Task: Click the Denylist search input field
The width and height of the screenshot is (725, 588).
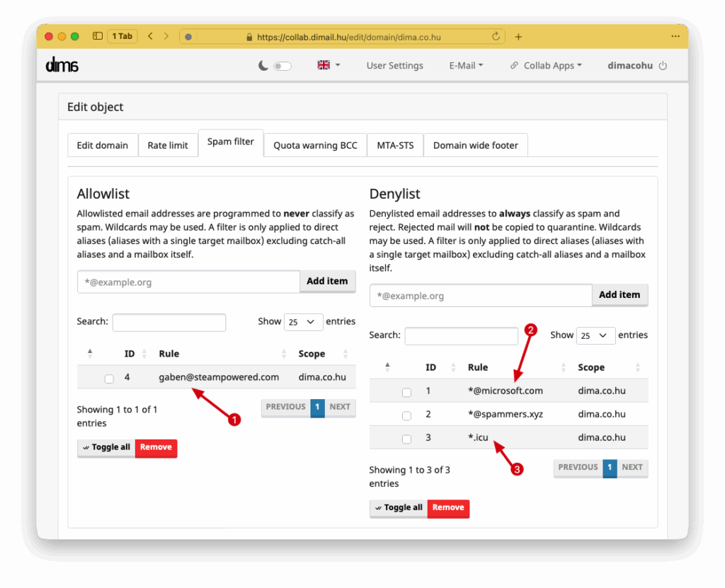Action: (x=461, y=335)
